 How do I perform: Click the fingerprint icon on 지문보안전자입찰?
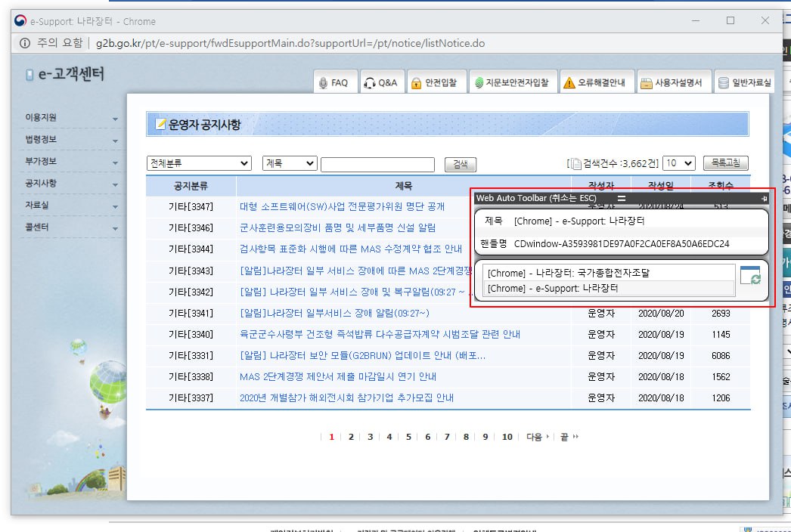pyautogui.click(x=479, y=83)
